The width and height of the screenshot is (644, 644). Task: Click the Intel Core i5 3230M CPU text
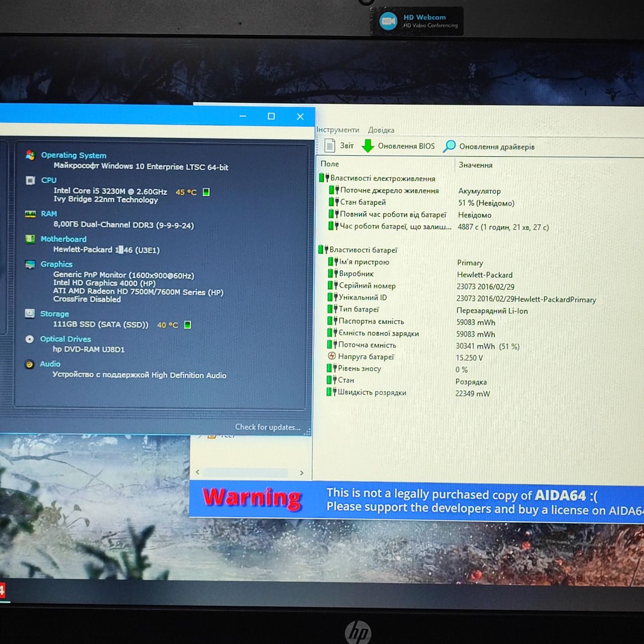pos(111,191)
